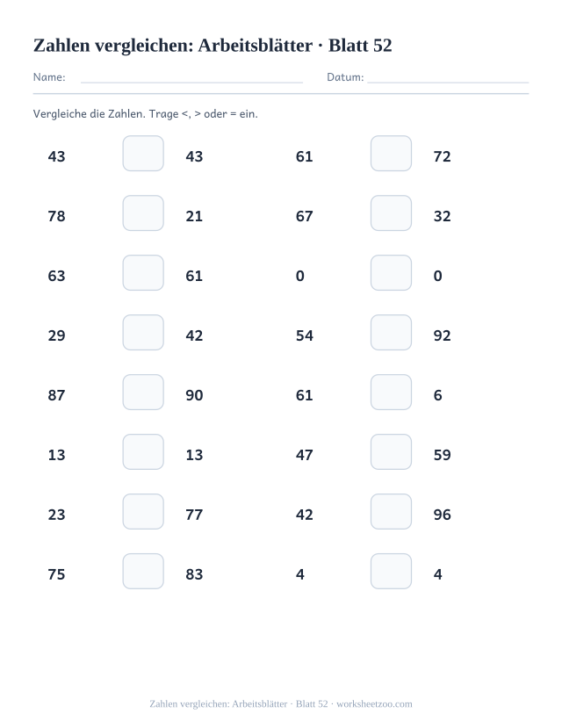This screenshot has height=728, width=562.
Task: Click the answer box between 42 and 96
Action: [391, 512]
